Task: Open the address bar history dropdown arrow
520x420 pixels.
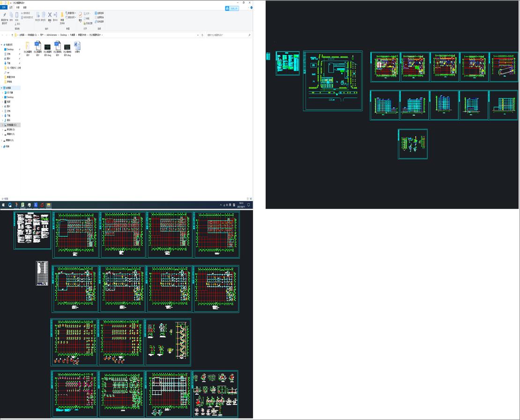Action: (198, 35)
